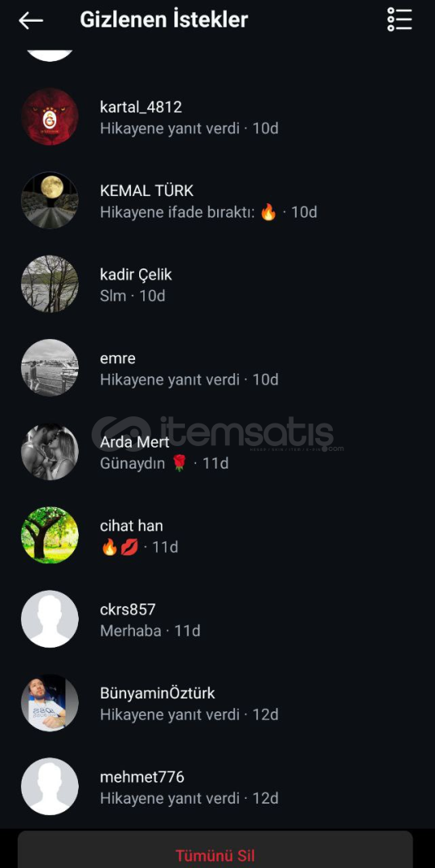Open cihat han emoji message

pos(217,535)
